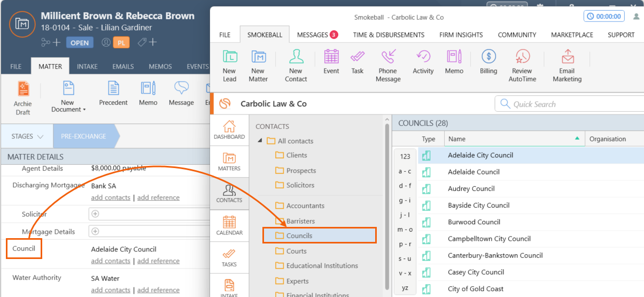Open Review AutoTime
This screenshot has height=297, width=644.
tap(522, 65)
